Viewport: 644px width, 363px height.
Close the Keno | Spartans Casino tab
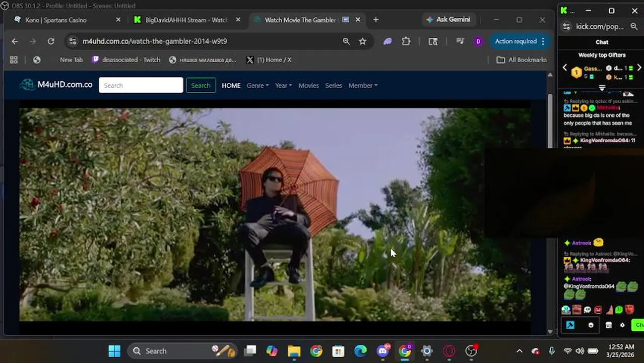(118, 20)
